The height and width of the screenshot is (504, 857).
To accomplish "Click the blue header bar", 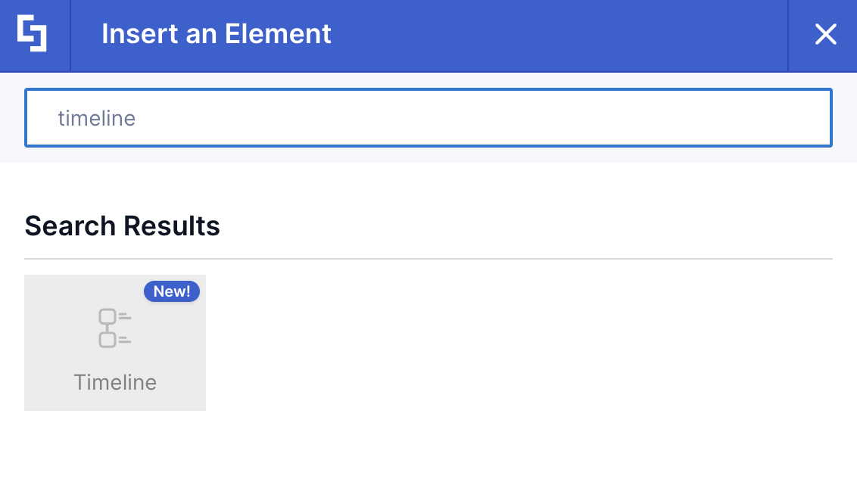I will 454,35.
